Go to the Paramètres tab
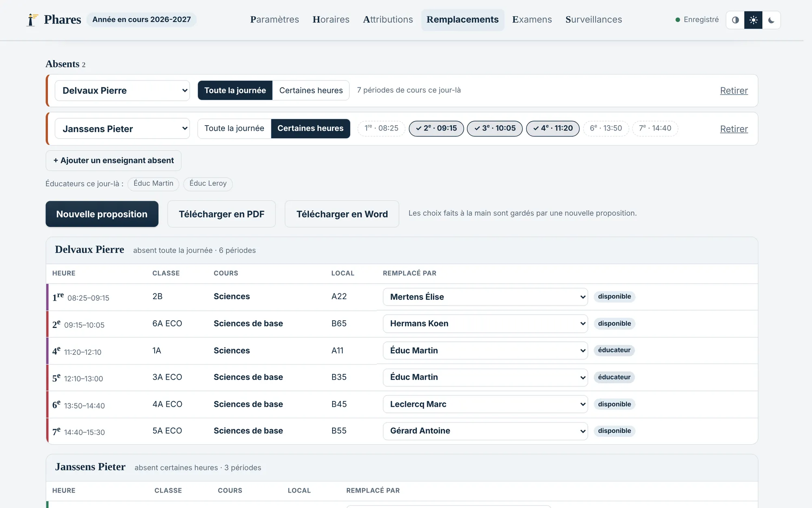Image resolution: width=812 pixels, height=508 pixels. point(274,20)
